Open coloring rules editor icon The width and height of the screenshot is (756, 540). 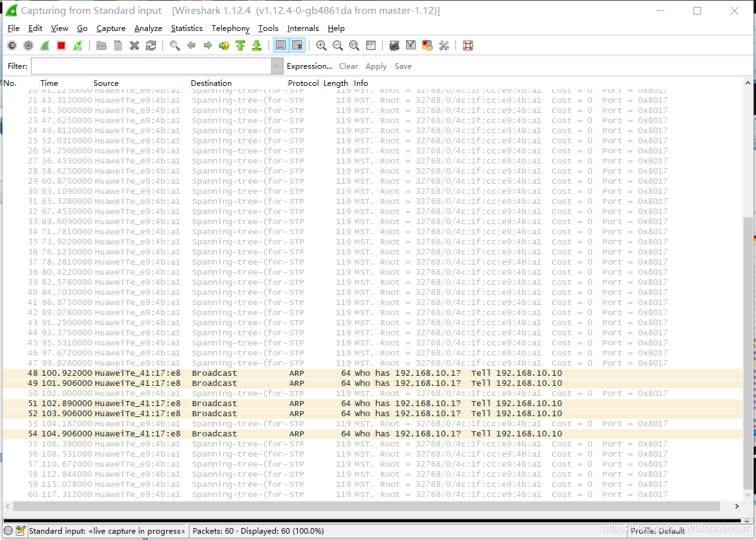tap(427, 45)
